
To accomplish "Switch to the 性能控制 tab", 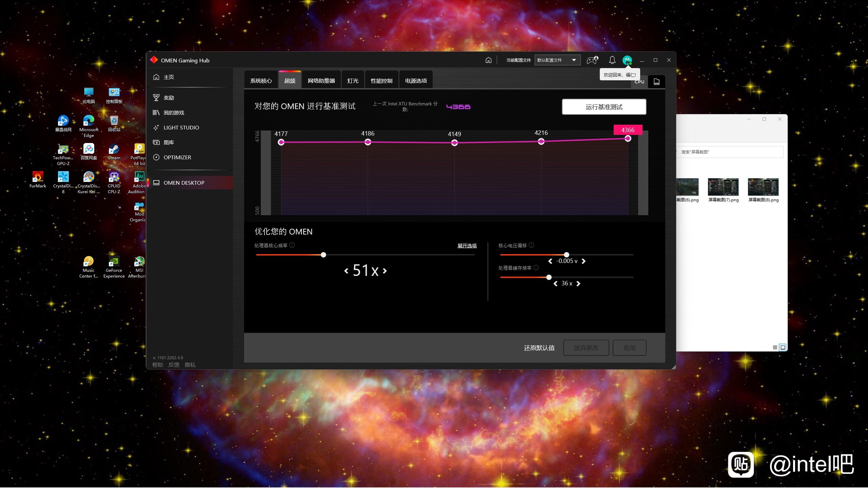I will point(381,80).
